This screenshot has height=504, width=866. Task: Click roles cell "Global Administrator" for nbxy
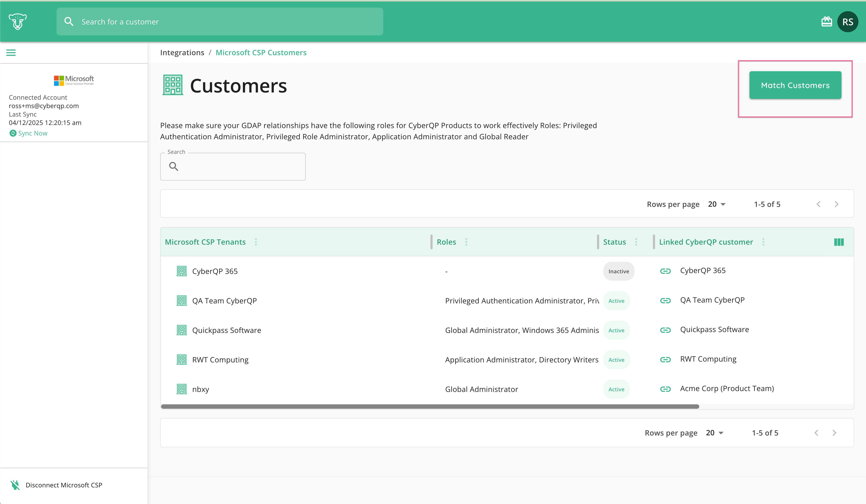481,390
